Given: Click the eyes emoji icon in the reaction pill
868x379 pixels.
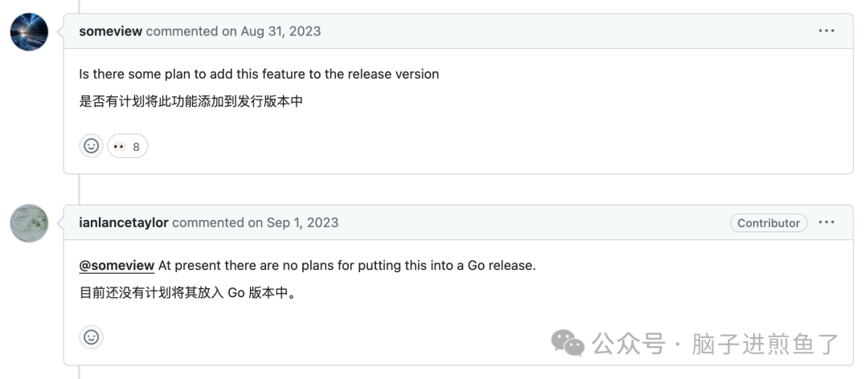Looking at the screenshot, I should pos(119,147).
